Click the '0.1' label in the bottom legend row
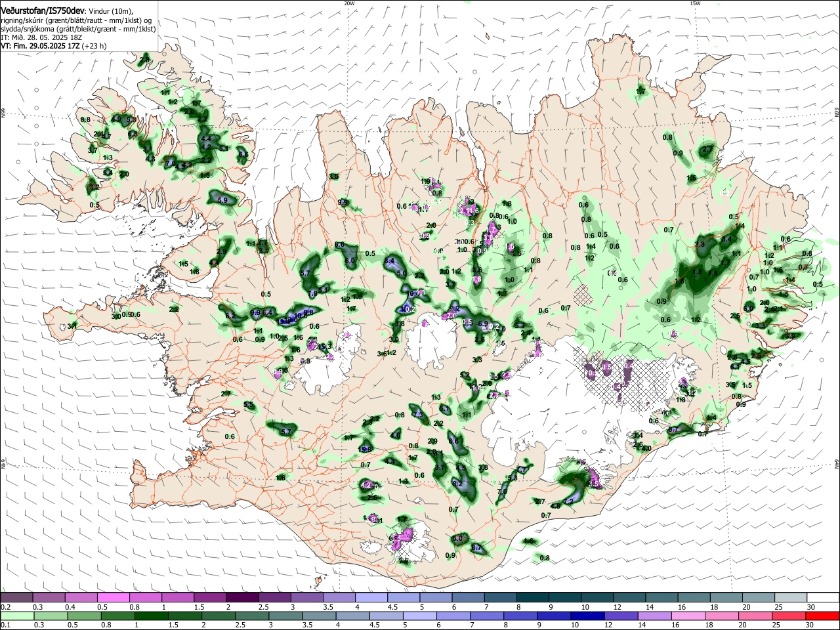The image size is (840, 630). (x=6, y=625)
